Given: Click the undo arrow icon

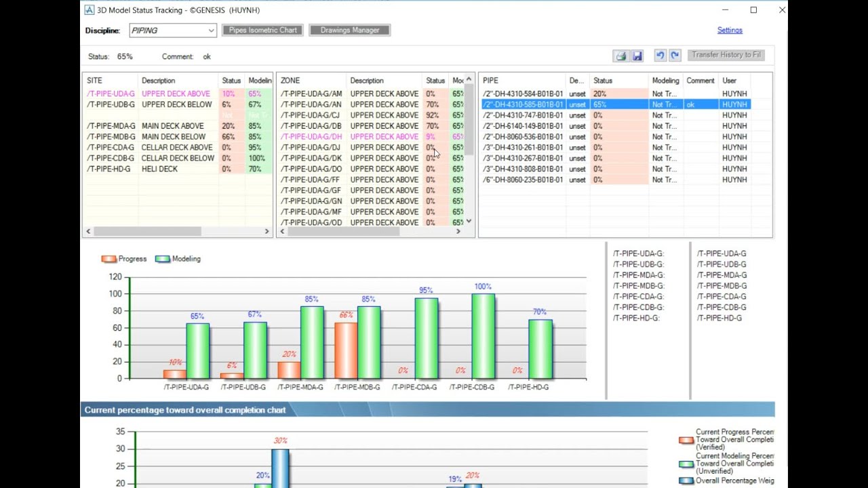Looking at the screenshot, I should click(x=660, y=56).
